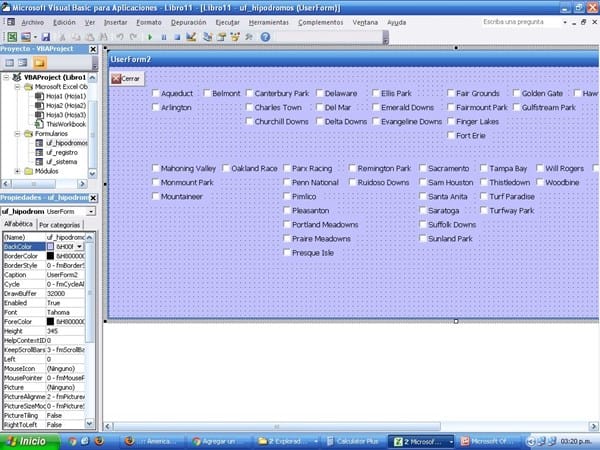This screenshot has width=600, height=450.
Task: Click the Redo arrow icon
Action: pos(134,37)
